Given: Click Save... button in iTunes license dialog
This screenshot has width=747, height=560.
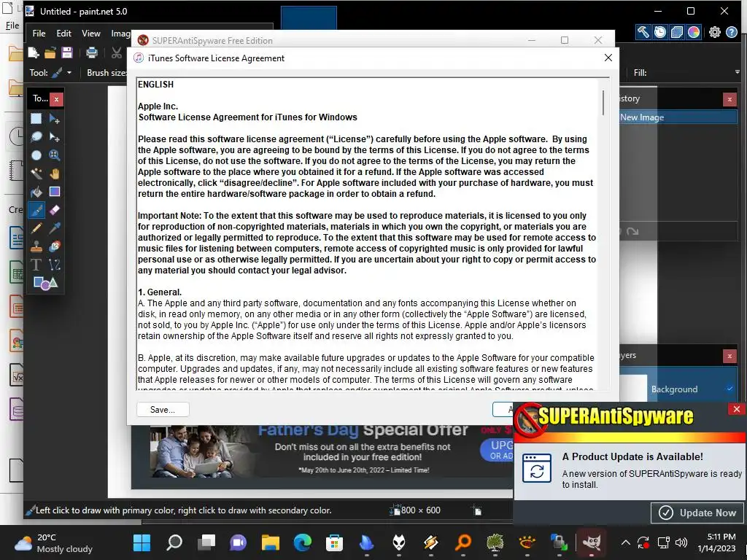Looking at the screenshot, I should [x=163, y=410].
